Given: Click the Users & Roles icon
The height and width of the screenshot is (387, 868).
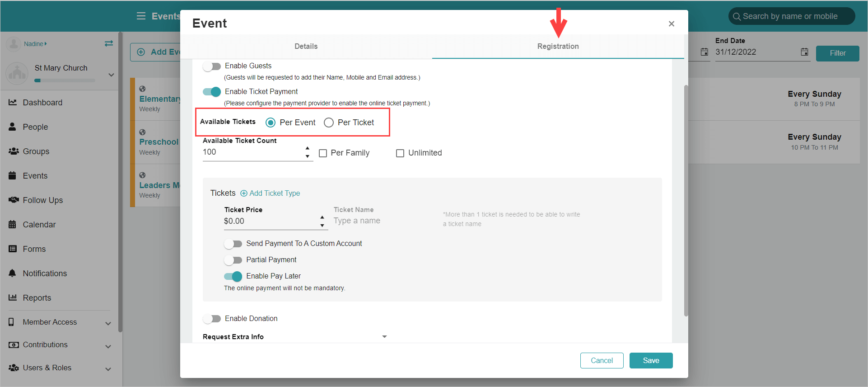Looking at the screenshot, I should point(14,368).
